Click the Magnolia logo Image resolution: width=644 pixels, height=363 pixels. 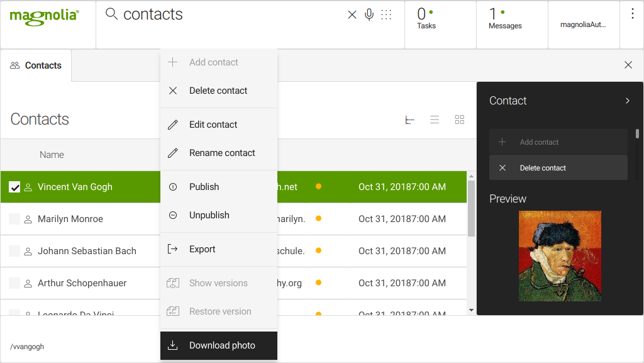point(44,16)
